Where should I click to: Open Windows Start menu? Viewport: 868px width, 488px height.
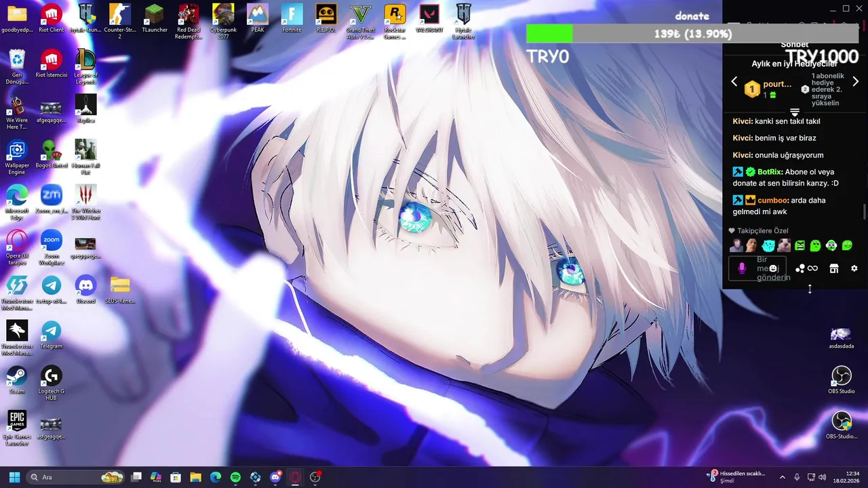[14, 477]
